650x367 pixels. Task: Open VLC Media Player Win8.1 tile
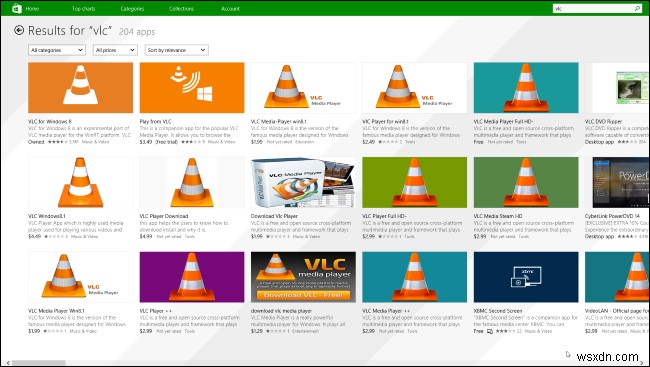pyautogui.click(x=80, y=277)
